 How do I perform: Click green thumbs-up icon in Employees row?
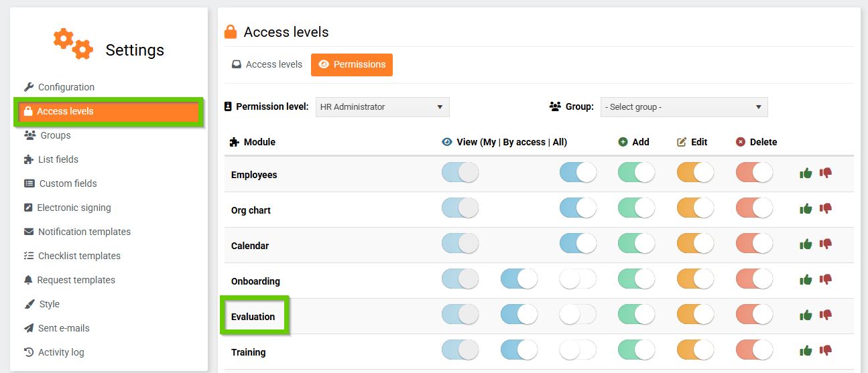click(x=806, y=173)
